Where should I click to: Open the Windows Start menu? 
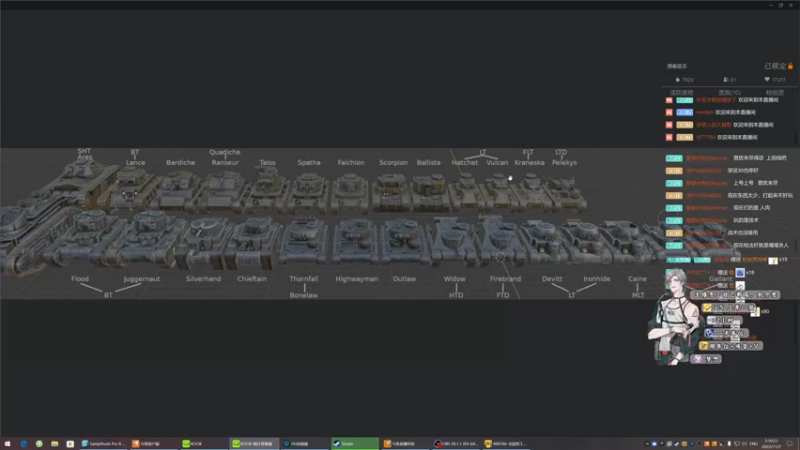tap(7, 444)
